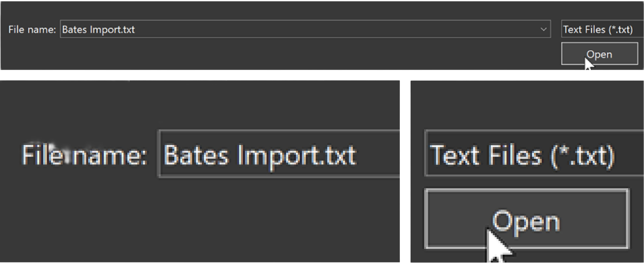644x263 pixels.
Task: Click "Import.txt" in the small filename field
Action: click(x=112, y=30)
